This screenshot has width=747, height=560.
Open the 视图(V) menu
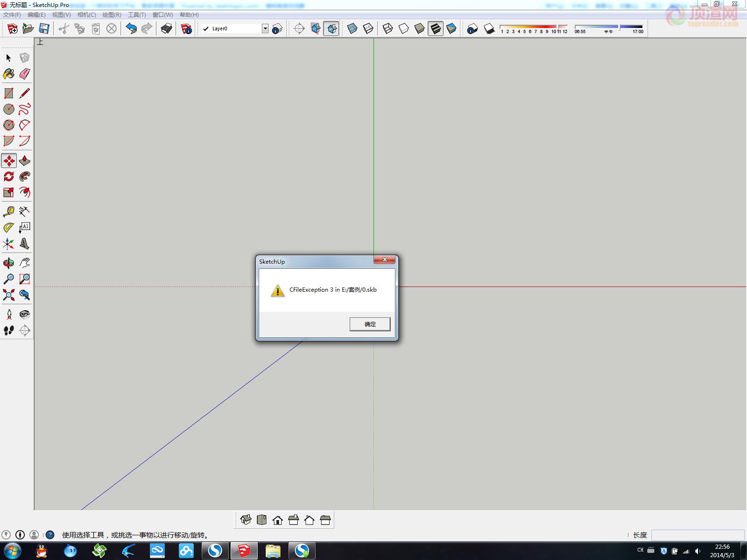click(x=61, y=15)
